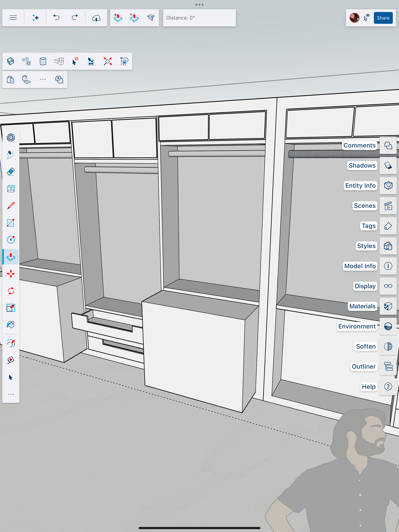
Task: Expand the left toolbar more options ellipsis
Action: point(11,394)
